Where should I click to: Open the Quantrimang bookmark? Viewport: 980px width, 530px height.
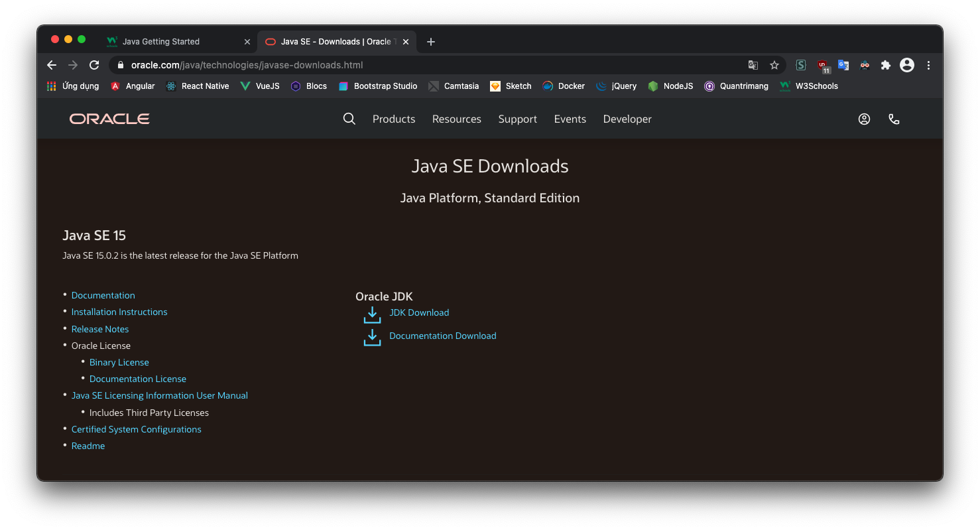736,86
